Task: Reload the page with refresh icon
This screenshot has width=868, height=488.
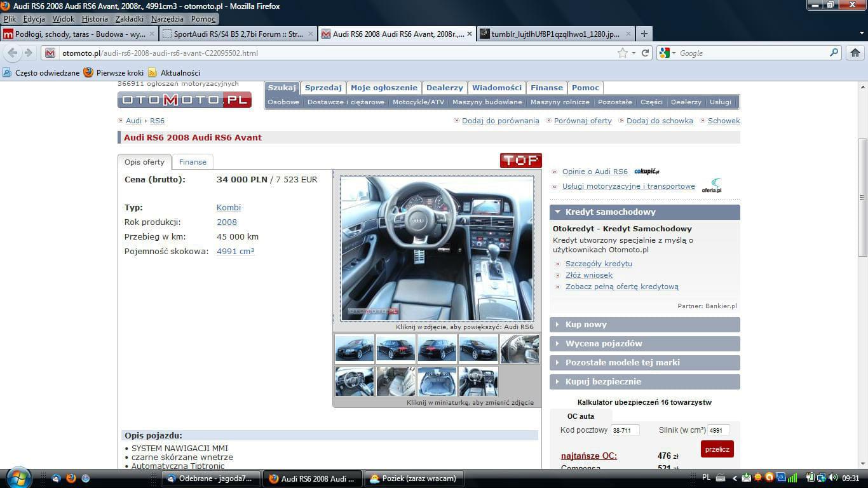Action: click(x=646, y=53)
